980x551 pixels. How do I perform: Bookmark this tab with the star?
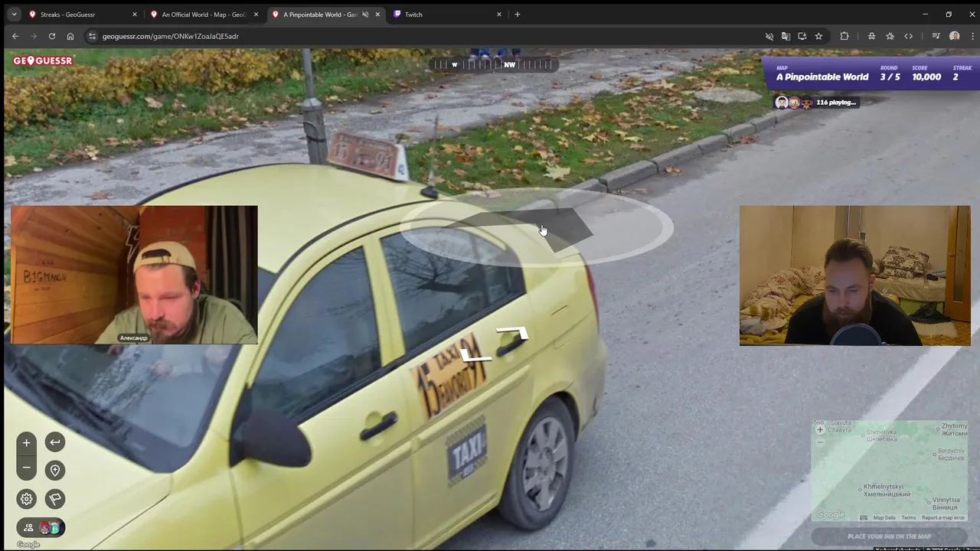pyautogui.click(x=818, y=36)
